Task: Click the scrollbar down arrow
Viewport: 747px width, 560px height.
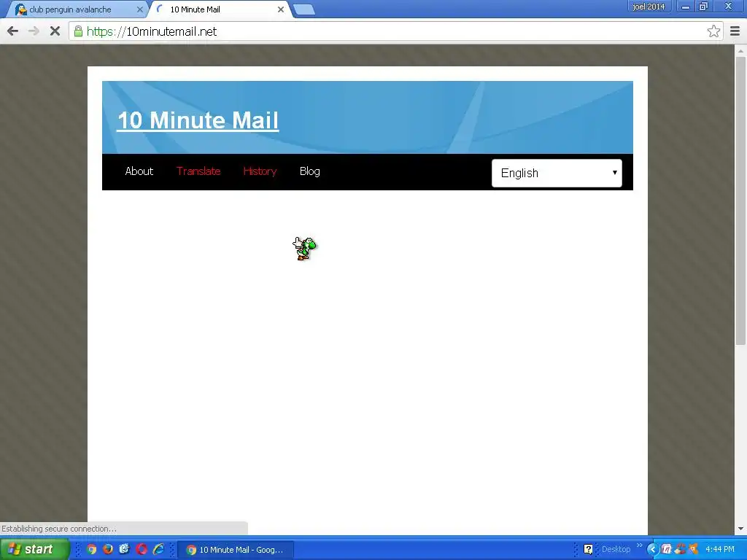Action: pyautogui.click(x=740, y=529)
